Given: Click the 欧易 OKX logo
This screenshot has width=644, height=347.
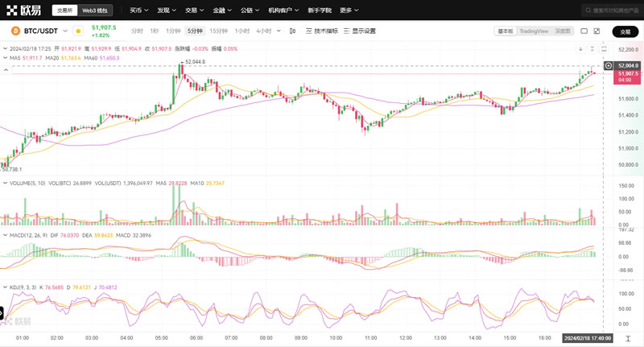Looking at the screenshot, I should (x=23, y=10).
